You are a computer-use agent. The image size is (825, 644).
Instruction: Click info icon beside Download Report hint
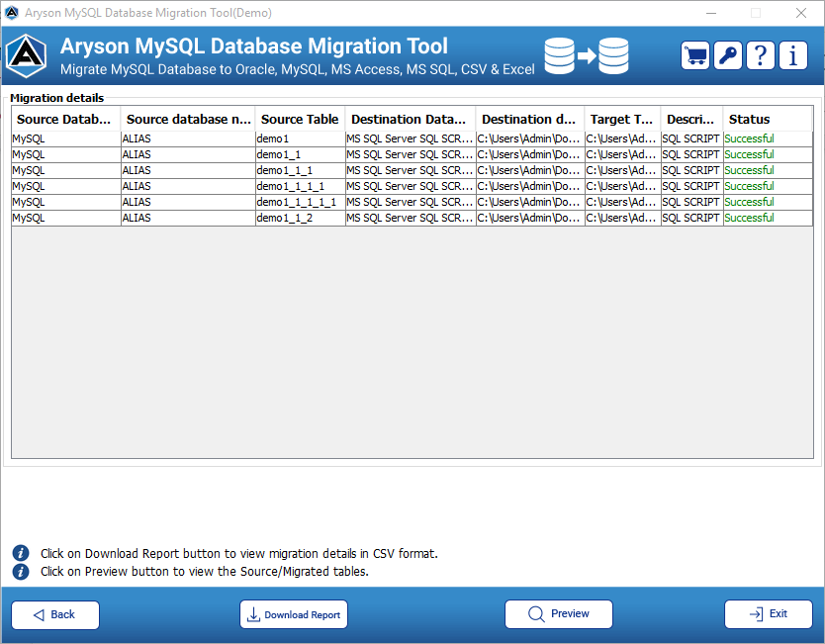click(x=21, y=553)
